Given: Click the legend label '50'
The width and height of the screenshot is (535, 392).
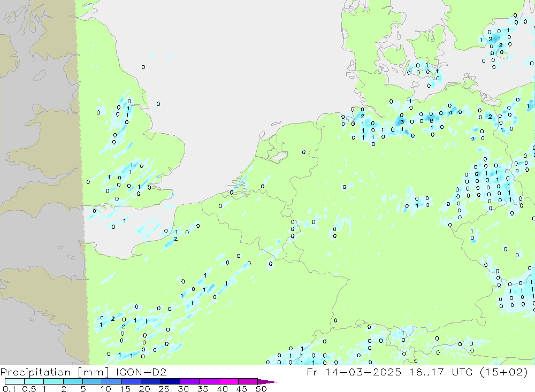Looking at the screenshot, I should (261, 389).
